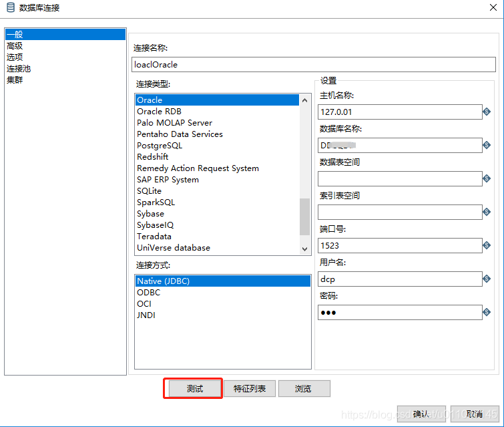The image size is (504, 427).
Task: Choose SQLite connection type
Action: (x=217, y=191)
